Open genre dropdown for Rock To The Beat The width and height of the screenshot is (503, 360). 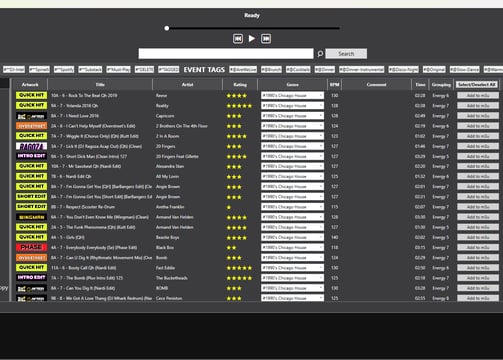coord(292,95)
